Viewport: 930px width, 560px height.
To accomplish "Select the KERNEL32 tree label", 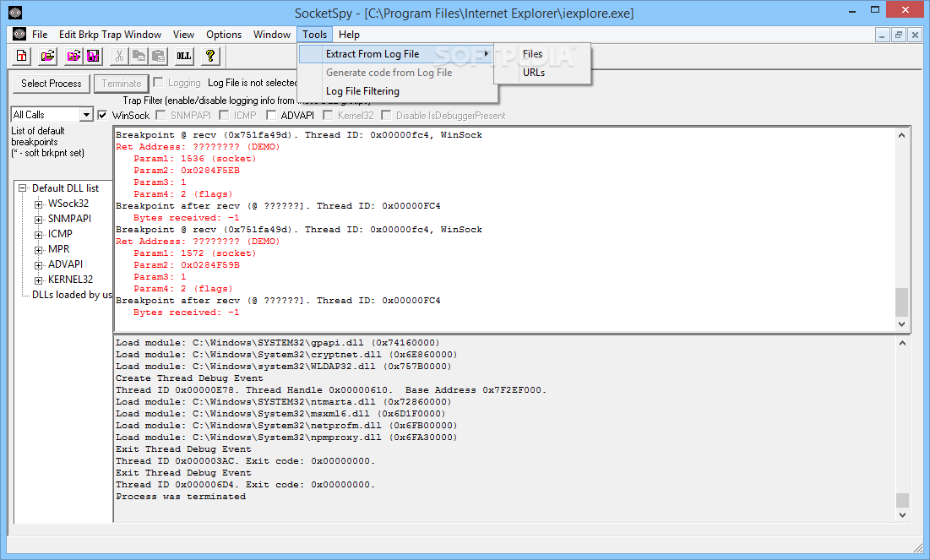I will click(71, 280).
